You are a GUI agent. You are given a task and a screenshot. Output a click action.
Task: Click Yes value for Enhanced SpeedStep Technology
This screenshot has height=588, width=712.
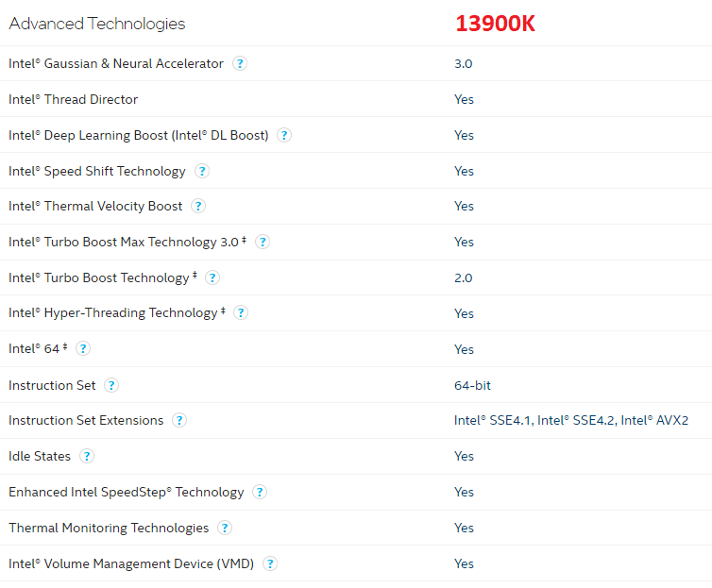464,493
